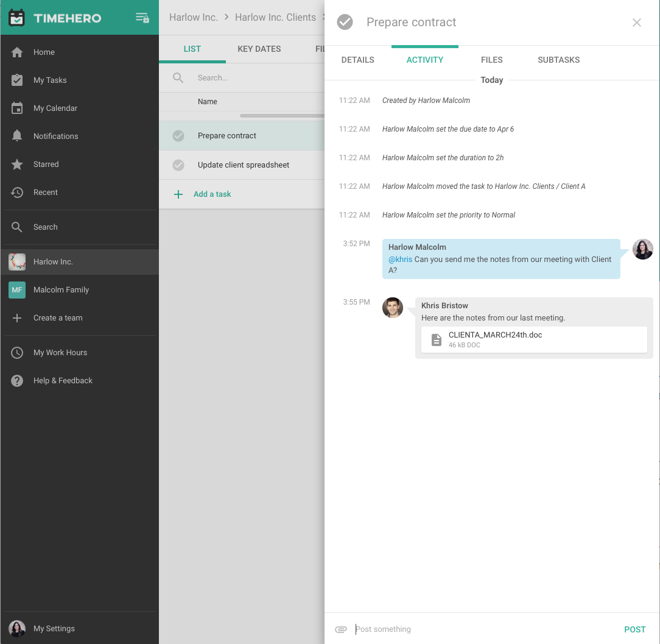Screen dimensions: 660x644
Task: Click the Post button
Action: 635,629
